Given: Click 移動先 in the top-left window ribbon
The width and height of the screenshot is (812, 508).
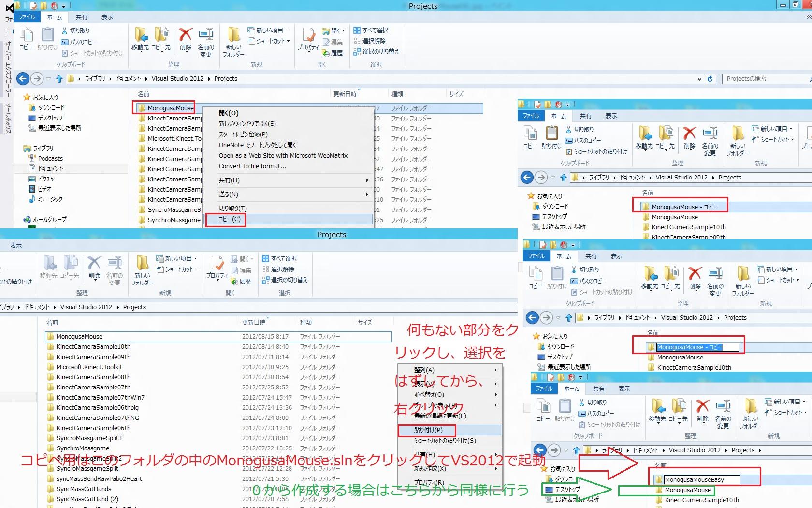Looking at the screenshot, I should tap(140, 39).
